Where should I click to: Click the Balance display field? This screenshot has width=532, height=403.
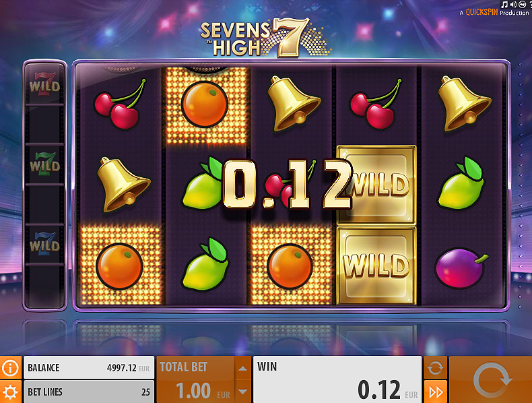(x=89, y=367)
